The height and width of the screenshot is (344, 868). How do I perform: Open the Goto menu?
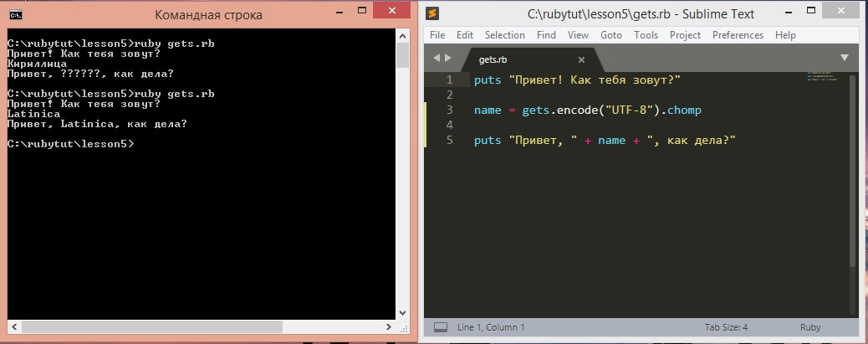coord(611,35)
